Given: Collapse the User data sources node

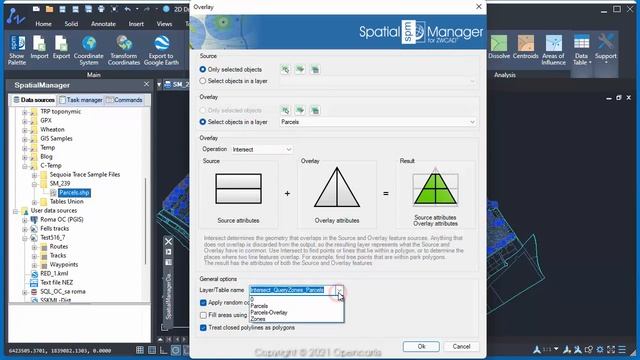Looking at the screenshot, I should coord(15,211).
